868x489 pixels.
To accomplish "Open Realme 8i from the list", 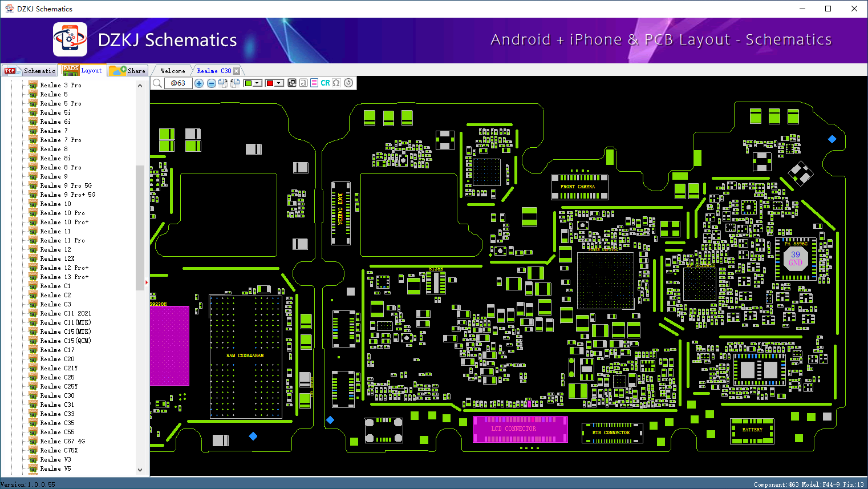I will tap(55, 158).
